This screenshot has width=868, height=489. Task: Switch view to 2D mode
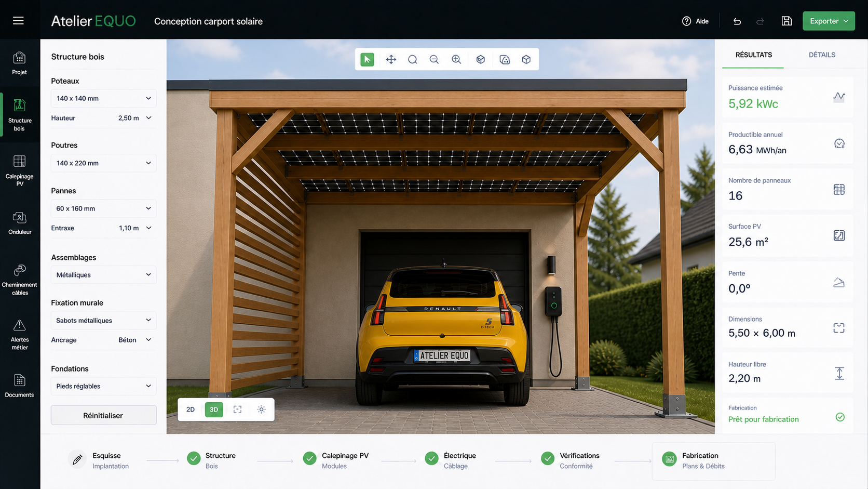(x=191, y=409)
